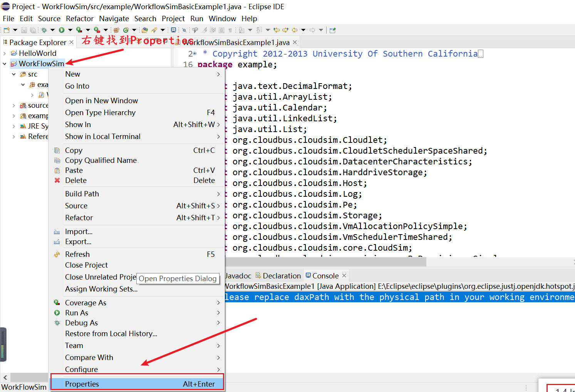Open the dropdown next to the Run icon
This screenshot has height=392, width=575.
pyautogui.click(x=70, y=30)
